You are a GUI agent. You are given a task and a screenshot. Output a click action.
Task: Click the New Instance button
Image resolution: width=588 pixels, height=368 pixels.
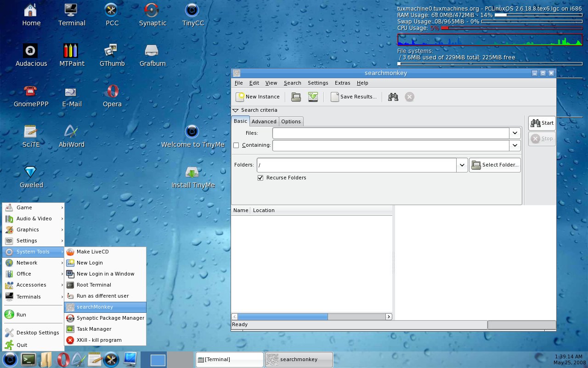click(x=258, y=97)
